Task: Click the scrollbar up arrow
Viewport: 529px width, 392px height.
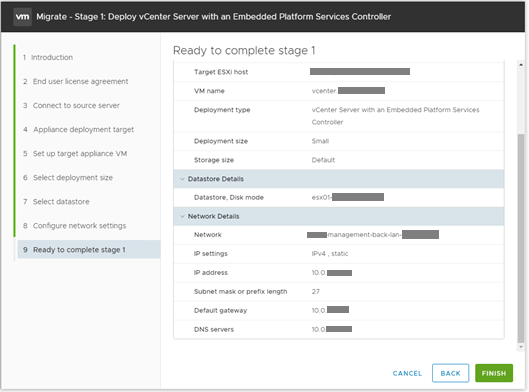Action: click(x=521, y=64)
